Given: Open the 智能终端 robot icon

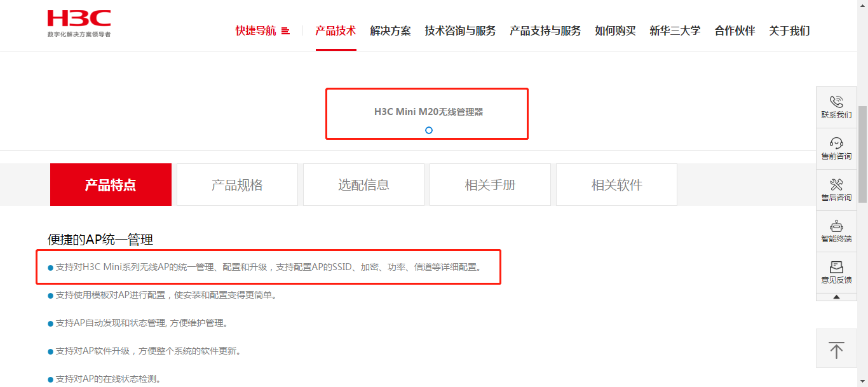Looking at the screenshot, I should click(836, 226).
